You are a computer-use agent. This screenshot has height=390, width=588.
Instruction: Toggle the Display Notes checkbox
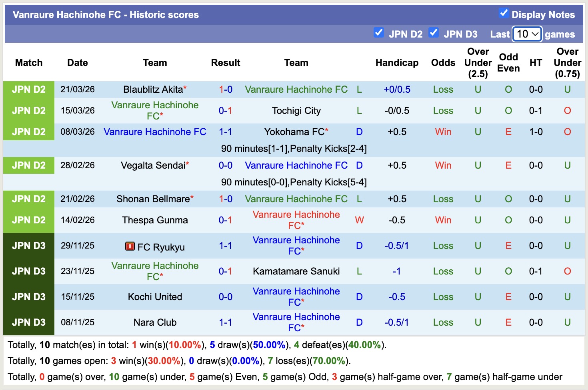click(x=504, y=13)
